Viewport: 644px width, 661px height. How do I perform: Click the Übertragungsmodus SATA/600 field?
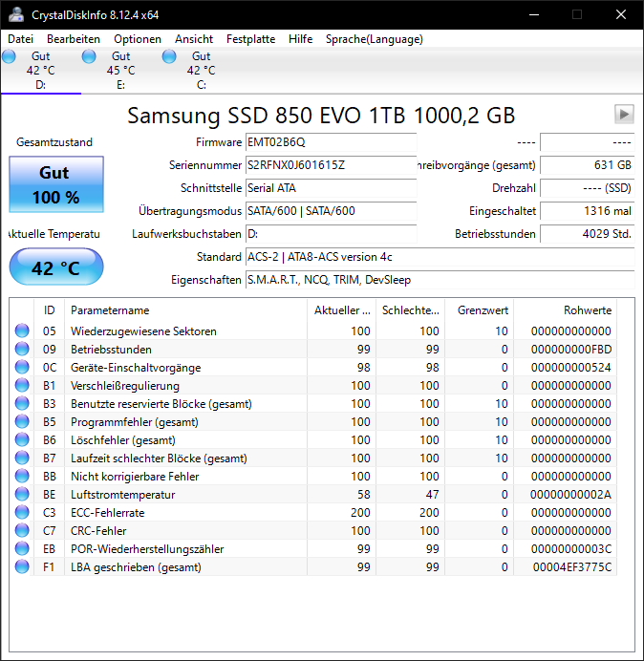[x=331, y=211]
